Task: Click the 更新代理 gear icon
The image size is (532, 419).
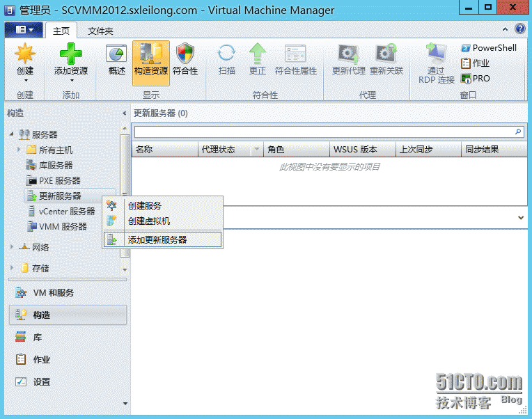Action: tap(348, 54)
